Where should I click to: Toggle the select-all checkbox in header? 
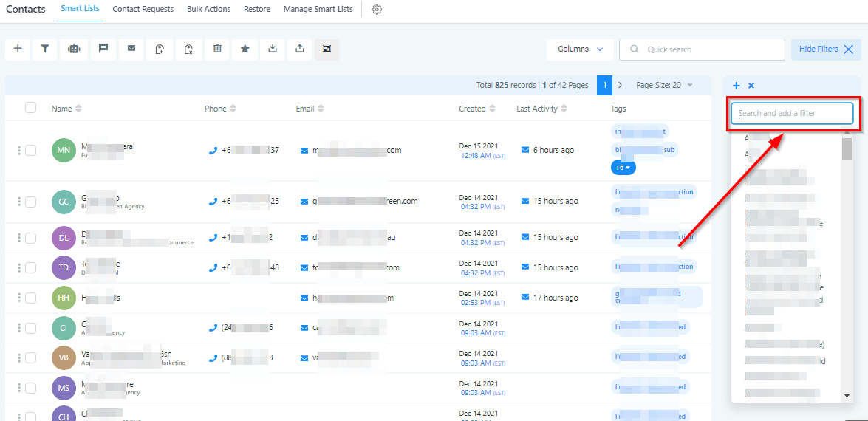30,108
